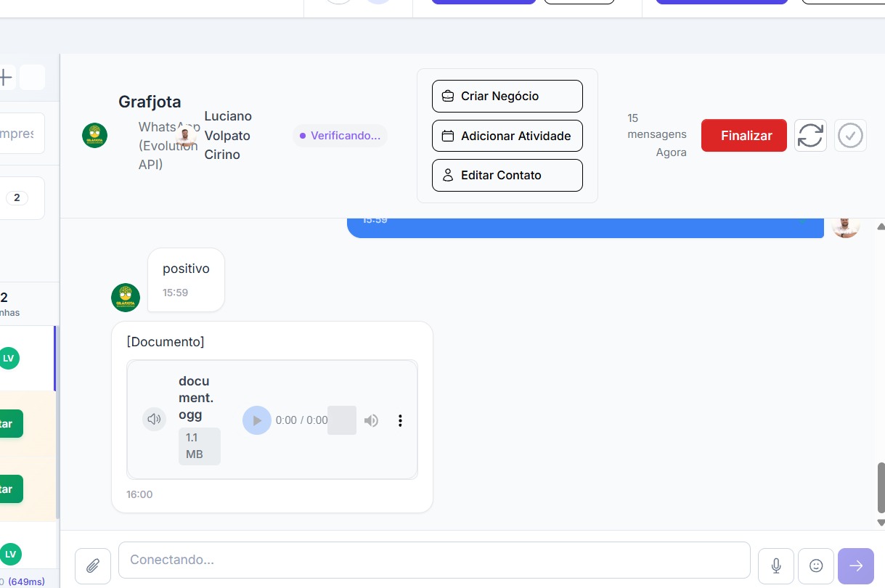The width and height of the screenshot is (885, 588).
Task: Click the audio progress slider track
Action: [342, 420]
